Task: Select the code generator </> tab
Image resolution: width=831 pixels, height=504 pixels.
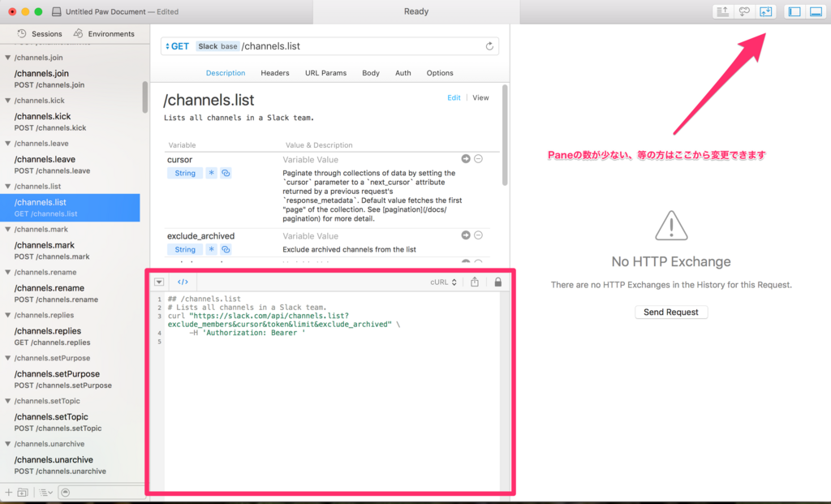Action: (x=183, y=282)
